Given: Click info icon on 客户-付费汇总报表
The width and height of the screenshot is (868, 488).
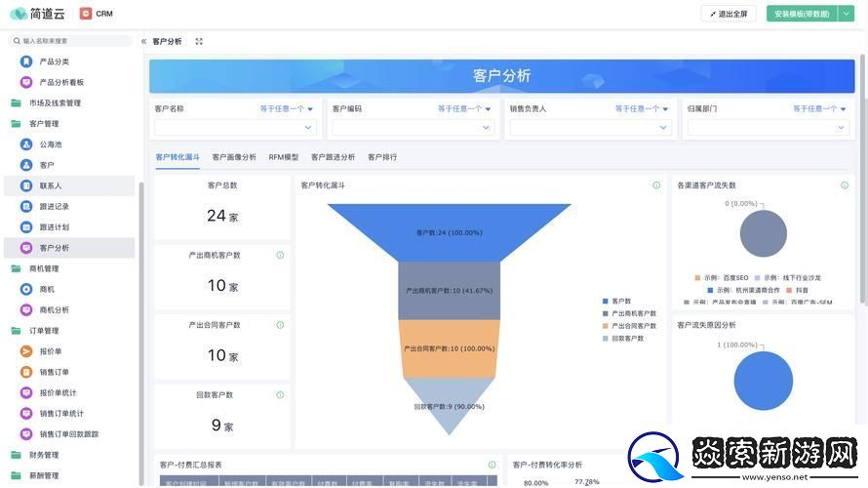Looking at the screenshot, I should pos(493,465).
